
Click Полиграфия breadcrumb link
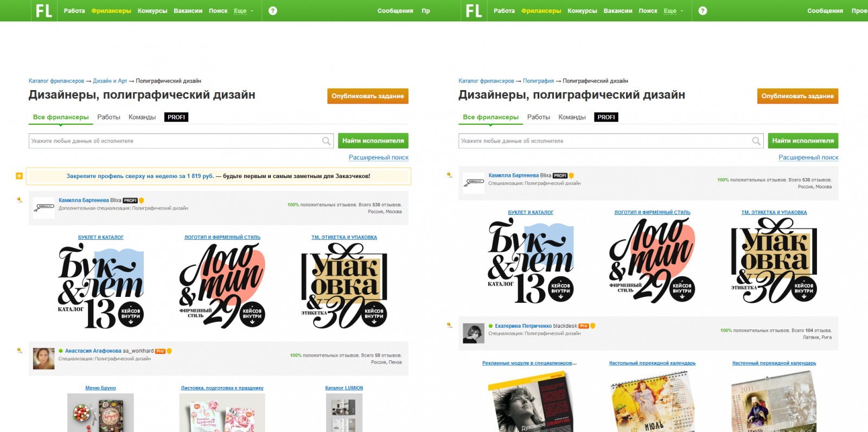click(x=538, y=81)
